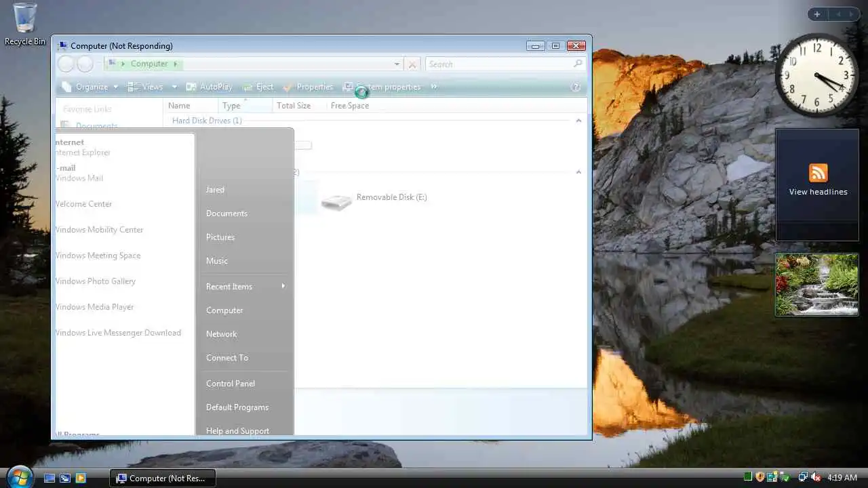Click the Windows Start orb
This screenshot has height=488, width=868.
[19, 476]
